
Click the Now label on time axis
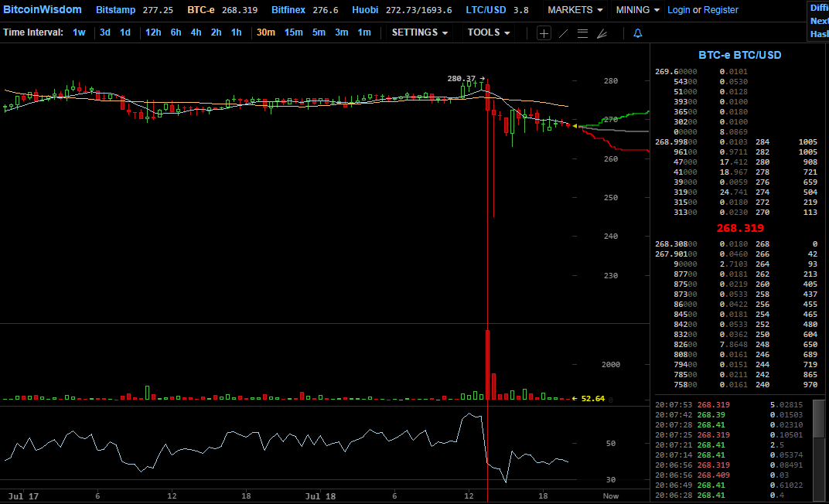click(611, 496)
